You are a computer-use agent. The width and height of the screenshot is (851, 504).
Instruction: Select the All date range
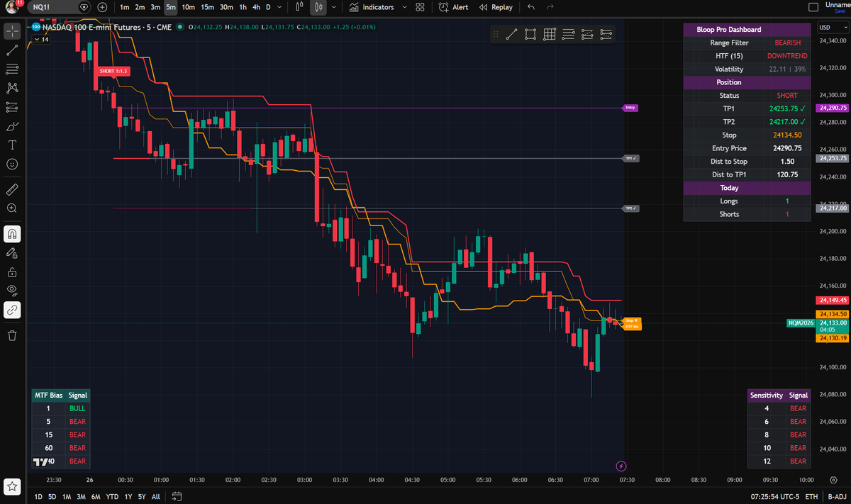tap(155, 496)
